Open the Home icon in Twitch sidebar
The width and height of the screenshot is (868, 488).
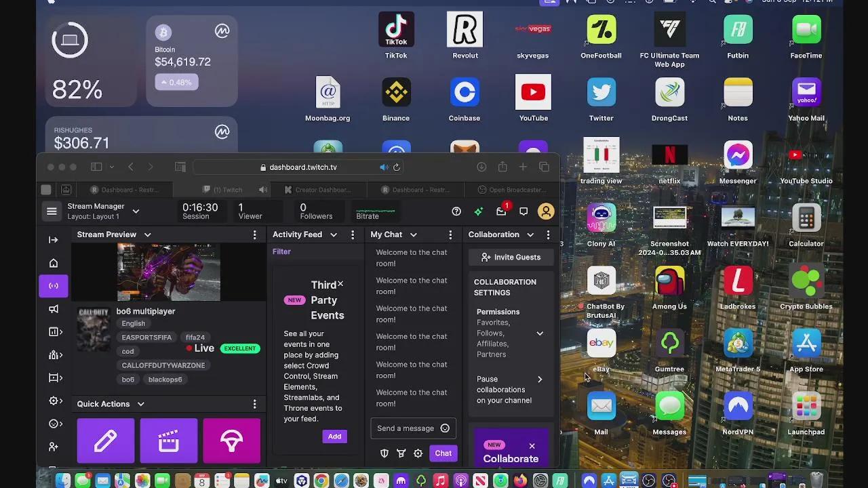[54, 263]
